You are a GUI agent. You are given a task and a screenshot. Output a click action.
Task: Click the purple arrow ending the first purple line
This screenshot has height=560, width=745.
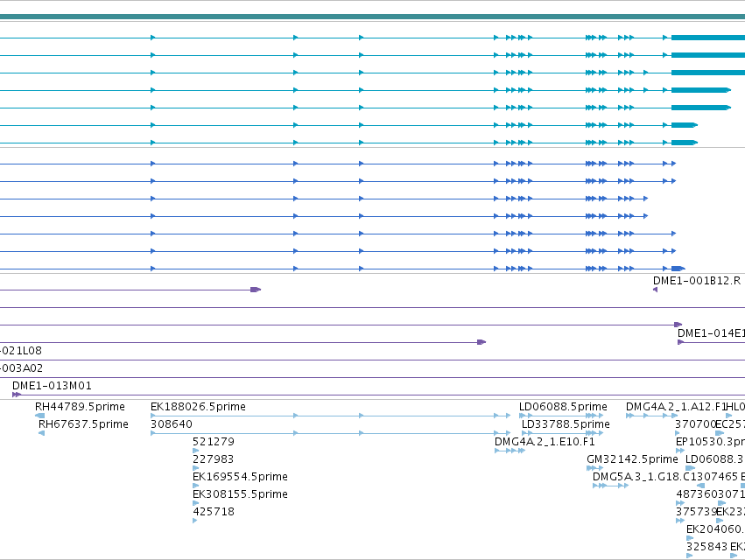(256, 290)
